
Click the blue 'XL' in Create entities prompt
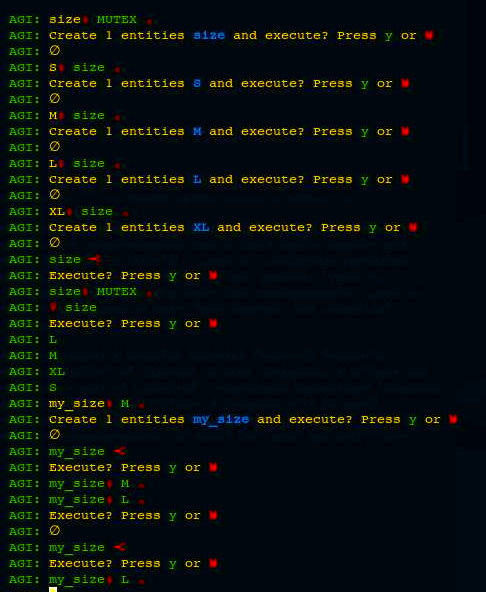pos(201,227)
